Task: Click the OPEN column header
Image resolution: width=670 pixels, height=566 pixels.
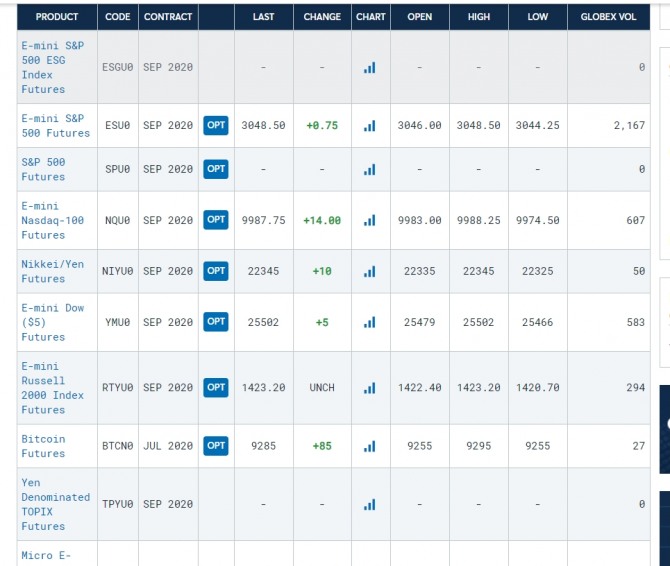Action: 420,17
